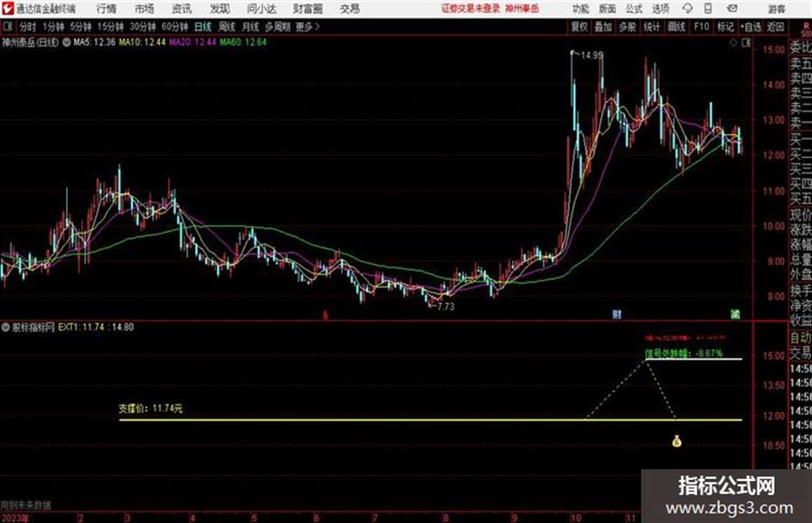Click the 标记 mark button

[x=725, y=27]
